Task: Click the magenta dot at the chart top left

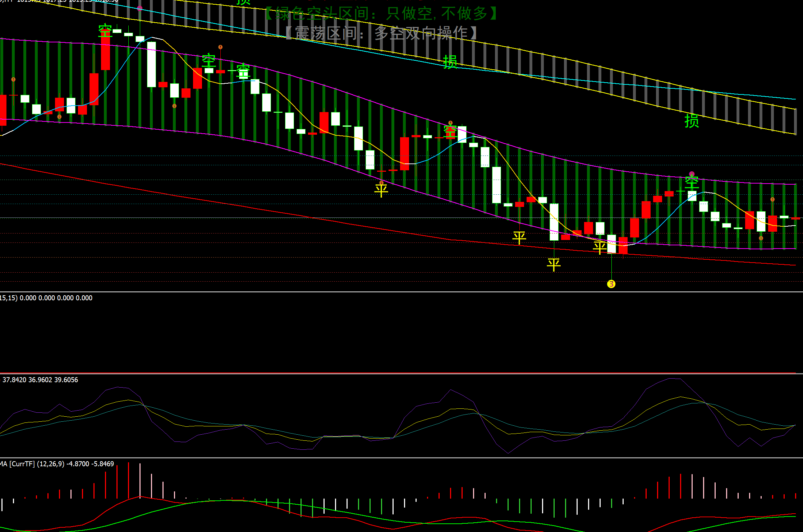Action: (140, 8)
